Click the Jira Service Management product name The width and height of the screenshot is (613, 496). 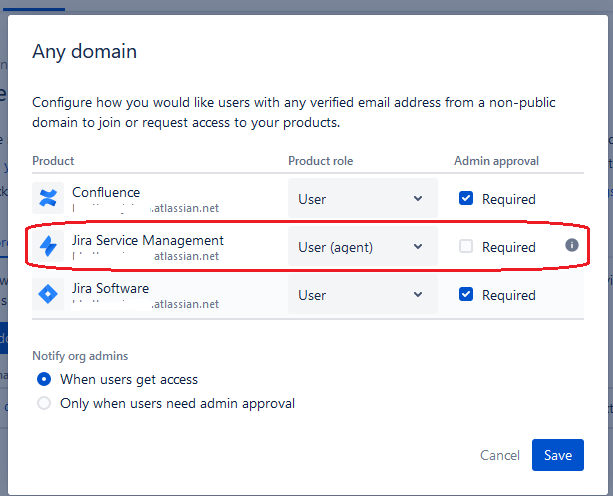coord(148,240)
